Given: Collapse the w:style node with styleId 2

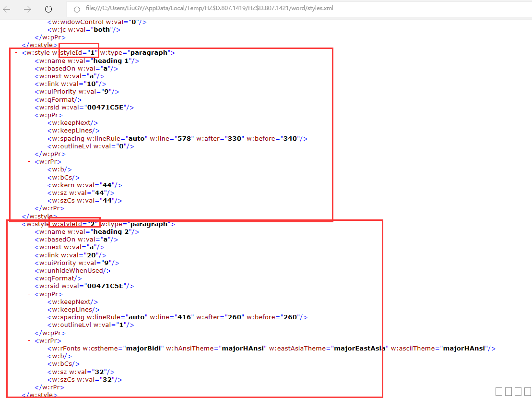Looking at the screenshot, I should pos(16,224).
